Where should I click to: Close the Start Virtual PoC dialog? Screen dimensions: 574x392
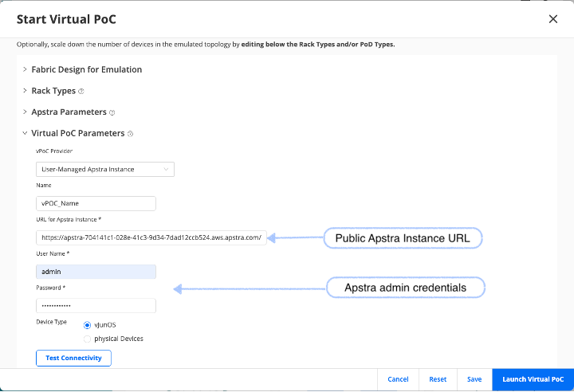553,19
